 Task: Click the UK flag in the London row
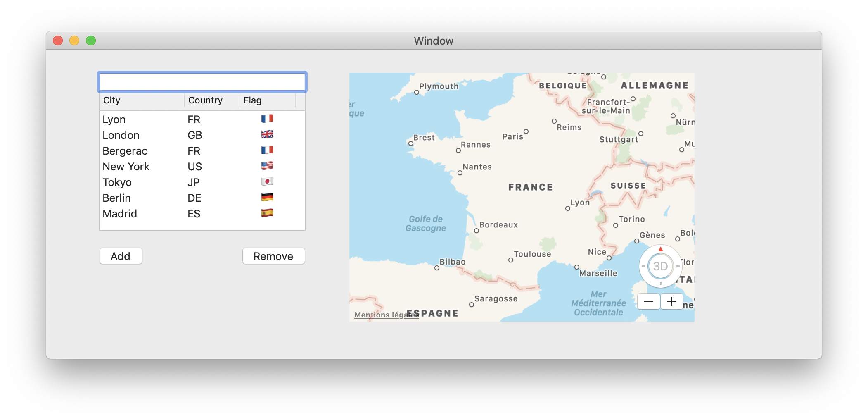point(267,134)
